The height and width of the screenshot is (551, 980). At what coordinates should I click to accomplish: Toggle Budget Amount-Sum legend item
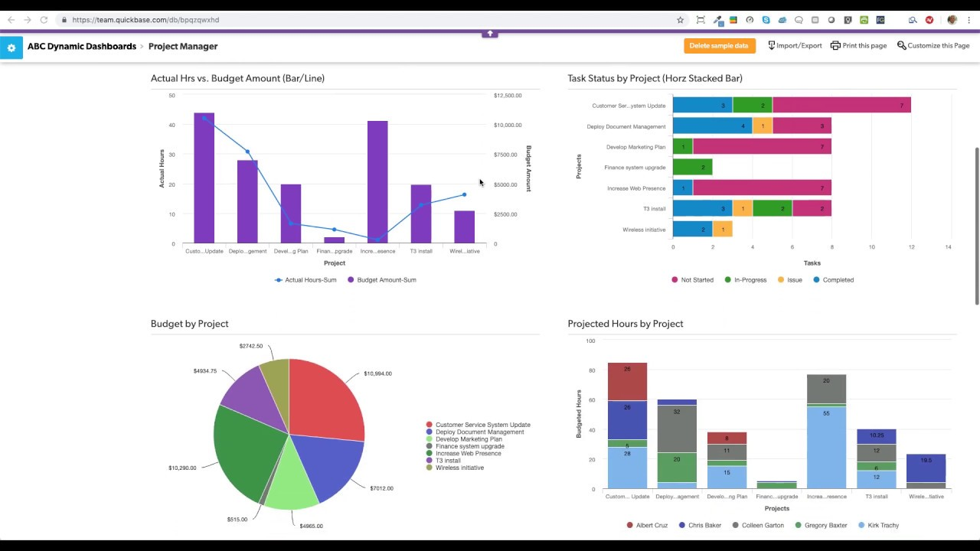click(382, 280)
